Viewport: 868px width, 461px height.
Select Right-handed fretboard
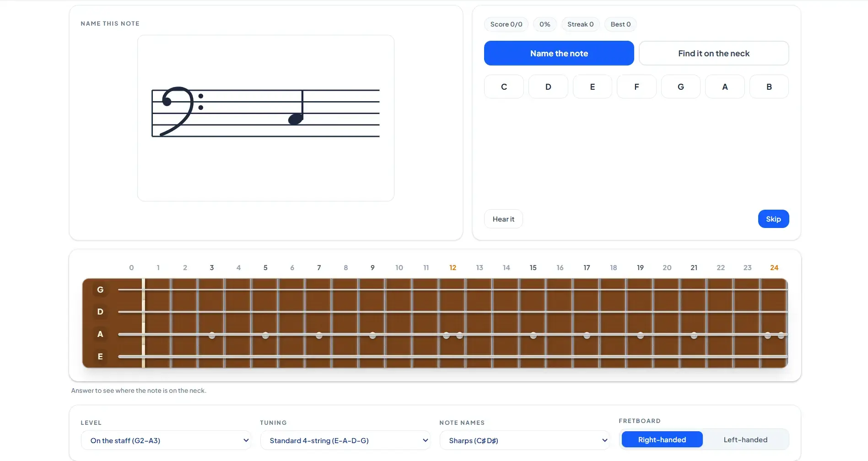tap(662, 439)
